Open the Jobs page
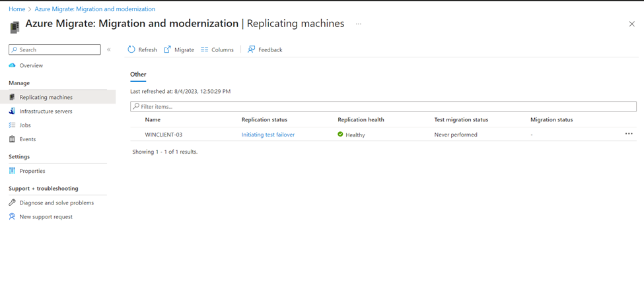This screenshot has width=644, height=285. [25, 125]
